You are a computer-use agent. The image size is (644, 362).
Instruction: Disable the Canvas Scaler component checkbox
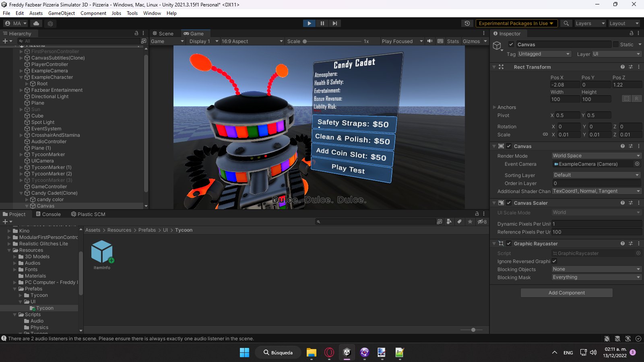[509, 203]
